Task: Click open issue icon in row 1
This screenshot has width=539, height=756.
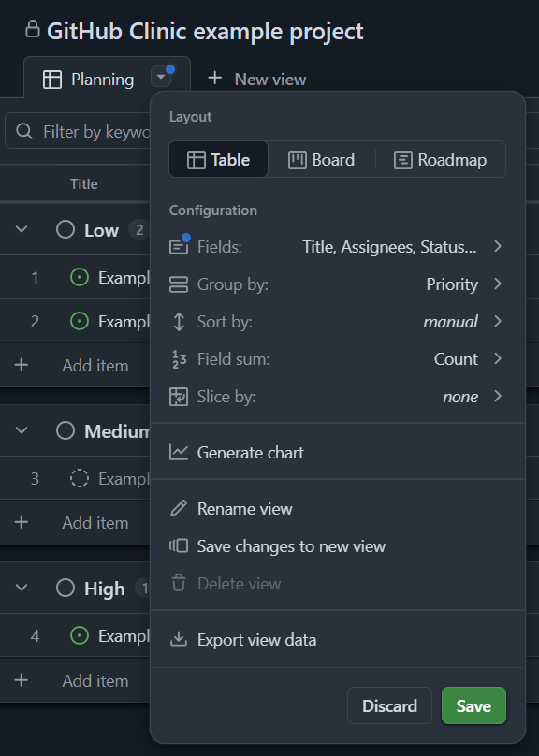Action: (80, 277)
